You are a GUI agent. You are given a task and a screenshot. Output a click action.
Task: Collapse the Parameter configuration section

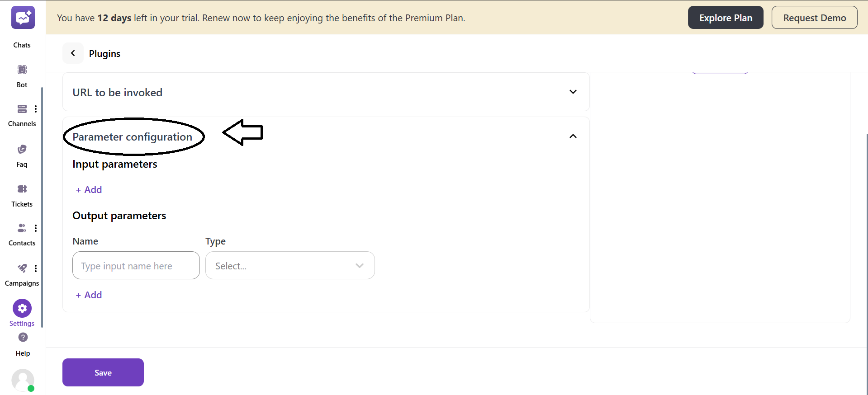pyautogui.click(x=572, y=136)
